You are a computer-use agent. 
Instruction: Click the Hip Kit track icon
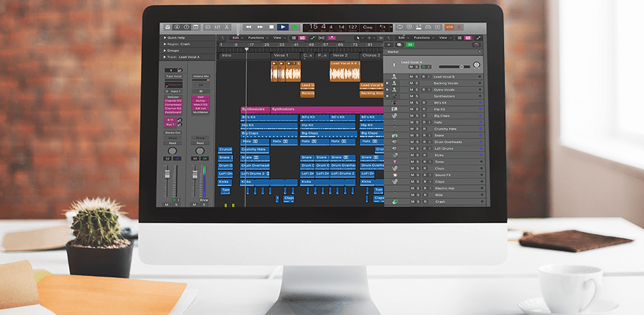click(394, 109)
